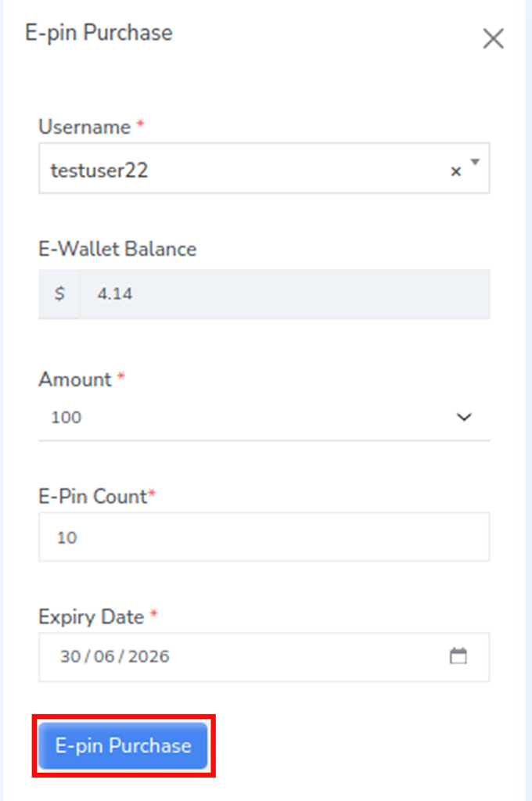The width and height of the screenshot is (532, 801).
Task: Click the Amount field label
Action: pos(75,379)
